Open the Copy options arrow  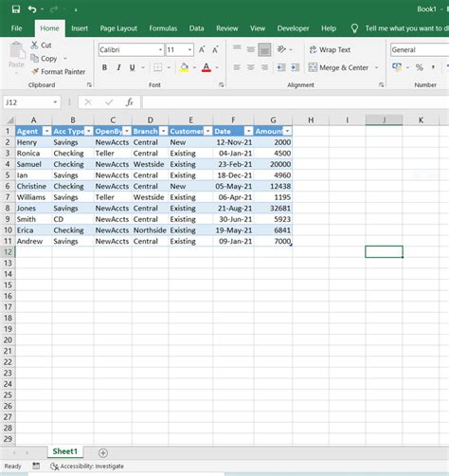click(x=65, y=59)
